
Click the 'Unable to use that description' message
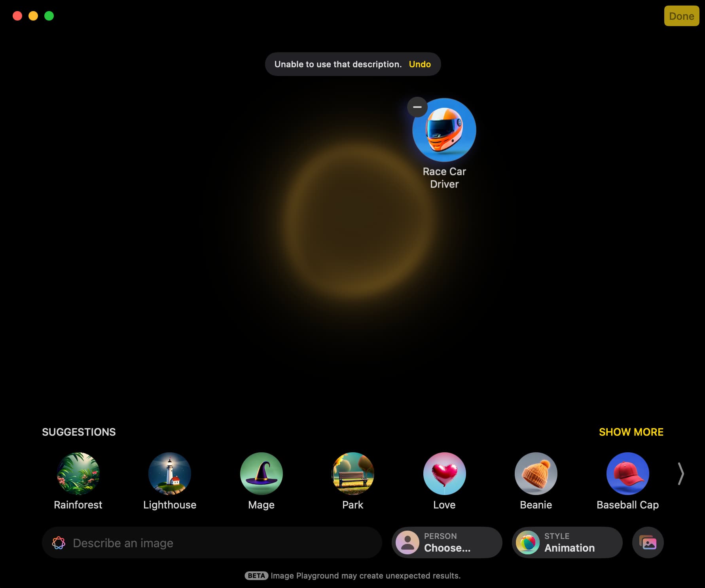tap(338, 64)
